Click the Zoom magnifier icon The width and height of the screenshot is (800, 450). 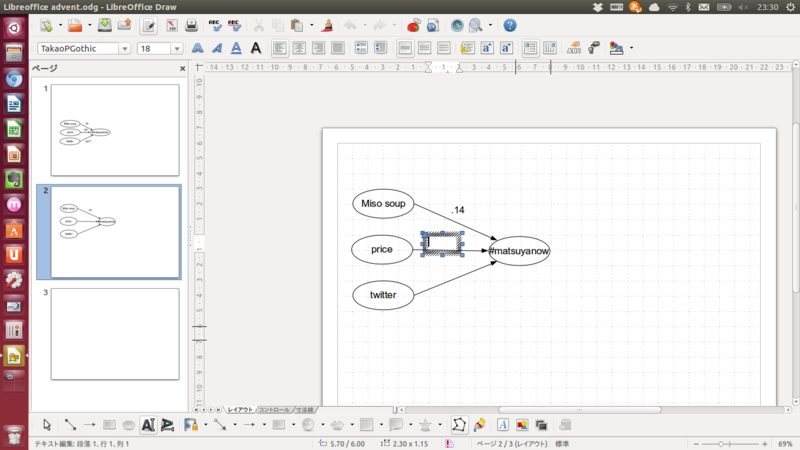476,25
